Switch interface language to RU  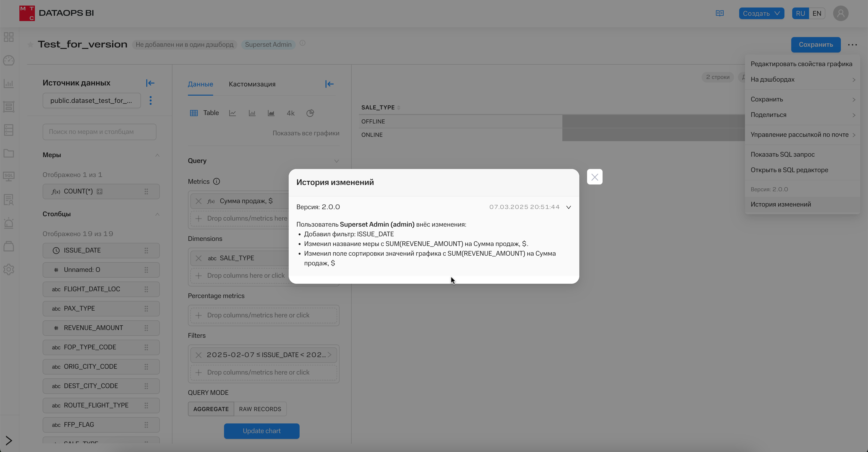[800, 13]
